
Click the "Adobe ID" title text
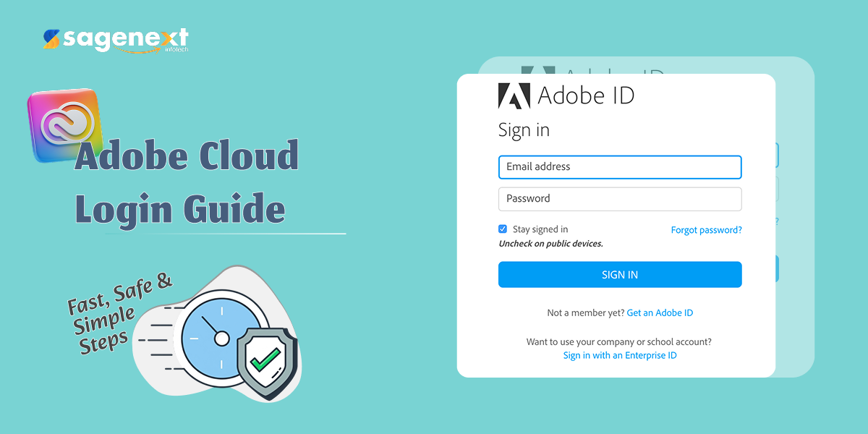[586, 96]
